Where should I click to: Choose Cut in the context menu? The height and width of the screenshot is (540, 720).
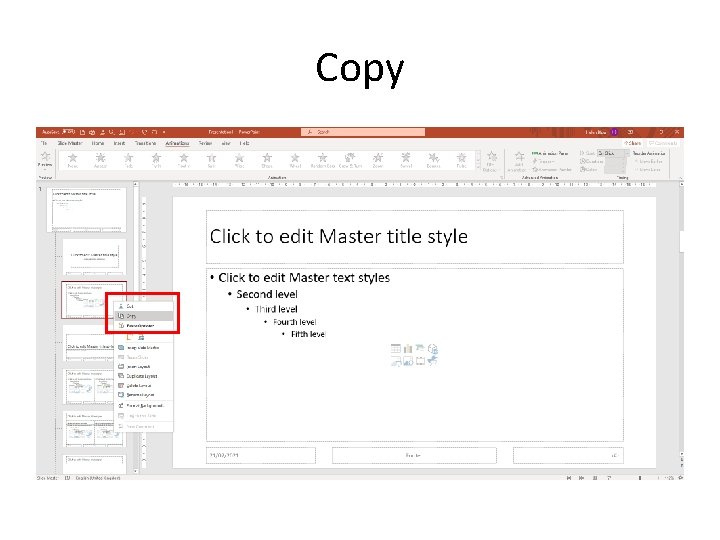(144, 306)
